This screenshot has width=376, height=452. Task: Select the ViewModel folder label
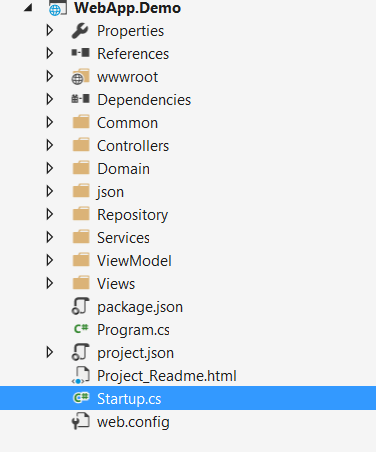point(134,261)
